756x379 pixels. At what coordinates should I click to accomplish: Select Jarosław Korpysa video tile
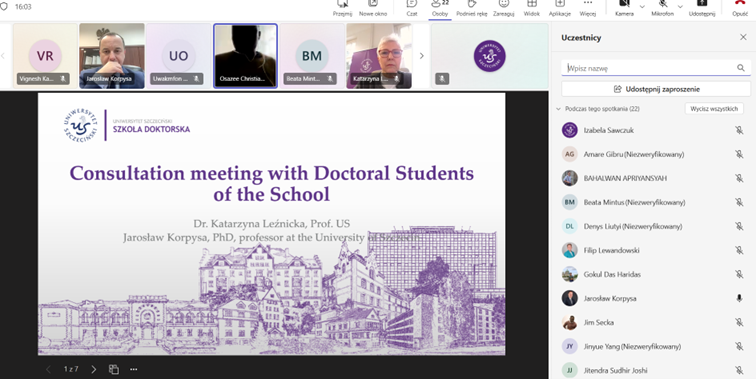point(112,56)
